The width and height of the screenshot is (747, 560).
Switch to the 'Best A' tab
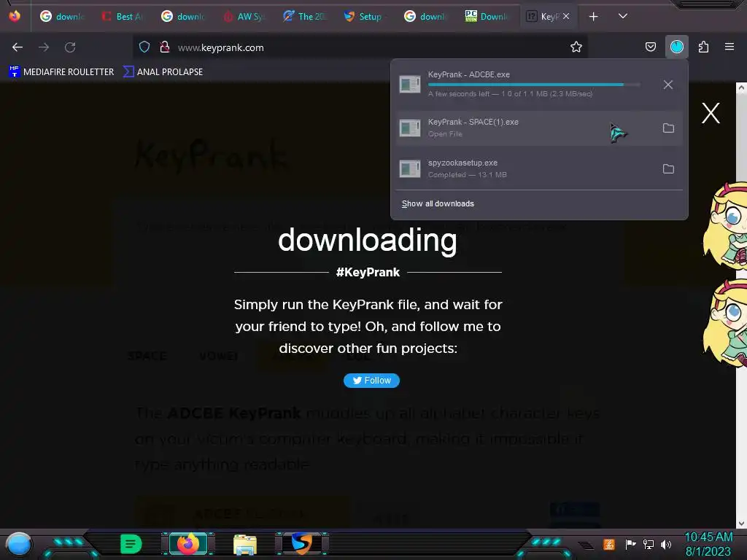(x=123, y=17)
